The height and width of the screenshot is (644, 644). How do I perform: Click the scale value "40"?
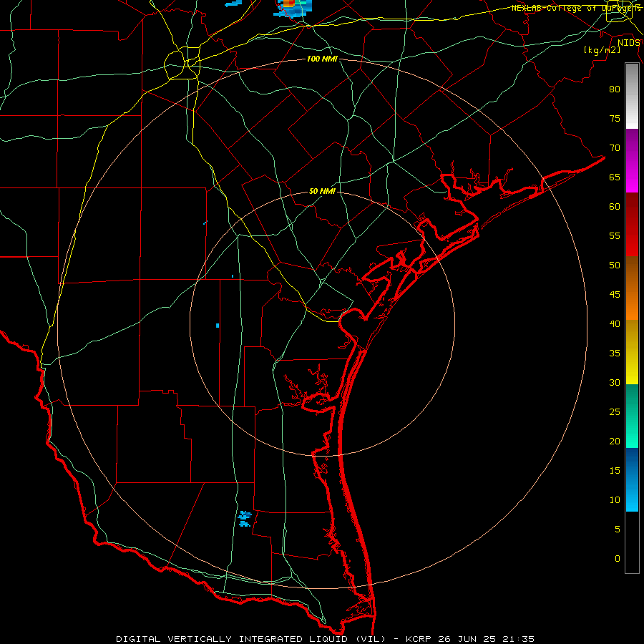click(615, 323)
